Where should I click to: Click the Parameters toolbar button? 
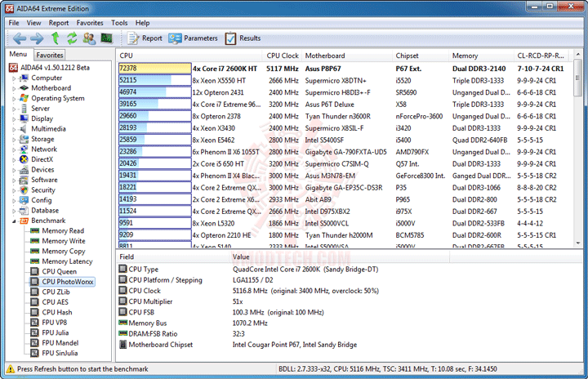tap(193, 38)
